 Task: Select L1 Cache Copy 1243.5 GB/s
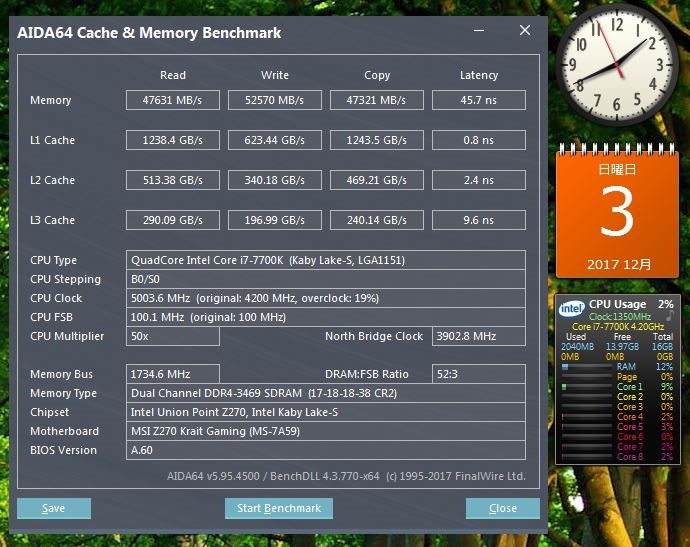377,140
